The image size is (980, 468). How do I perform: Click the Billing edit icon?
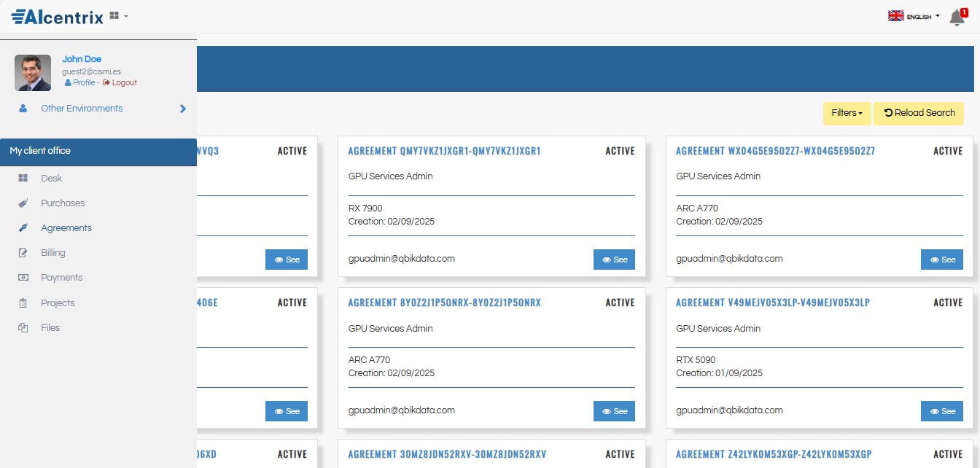23,253
